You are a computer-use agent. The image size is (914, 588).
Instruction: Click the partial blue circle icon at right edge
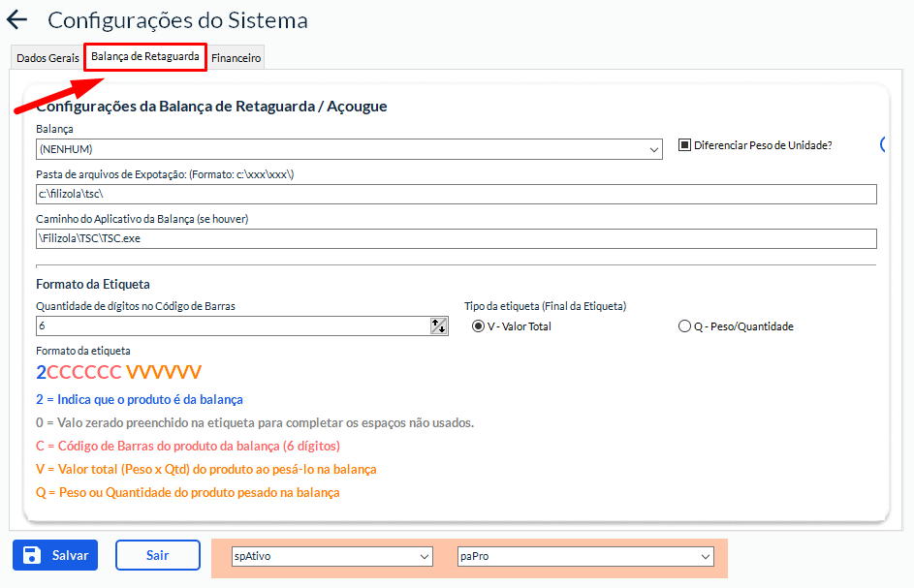(x=883, y=145)
